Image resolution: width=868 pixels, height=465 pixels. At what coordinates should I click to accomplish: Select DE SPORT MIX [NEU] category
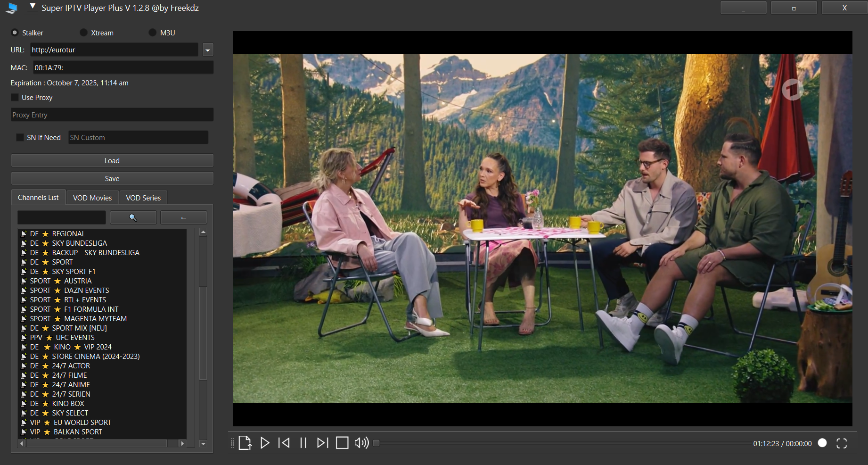click(x=102, y=328)
